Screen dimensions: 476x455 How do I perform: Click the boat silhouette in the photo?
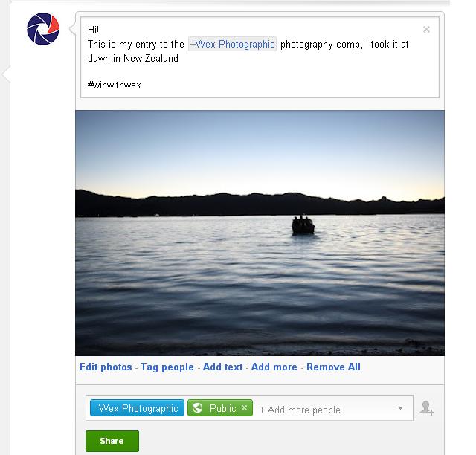point(303,225)
